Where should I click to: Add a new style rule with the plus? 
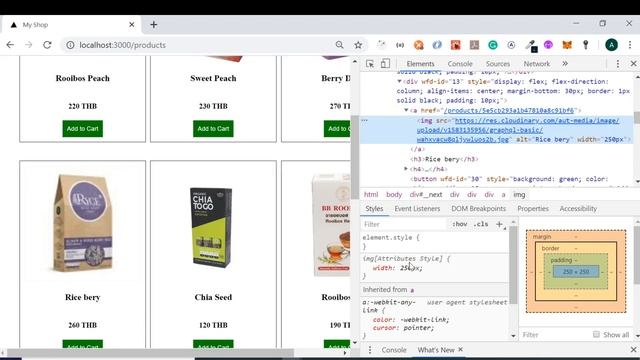coord(499,224)
